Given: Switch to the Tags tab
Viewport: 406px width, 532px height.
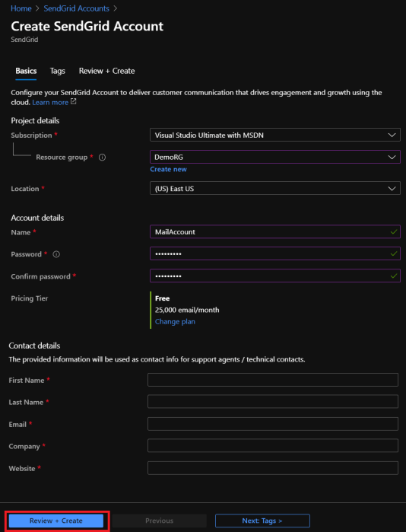Looking at the screenshot, I should 58,71.
